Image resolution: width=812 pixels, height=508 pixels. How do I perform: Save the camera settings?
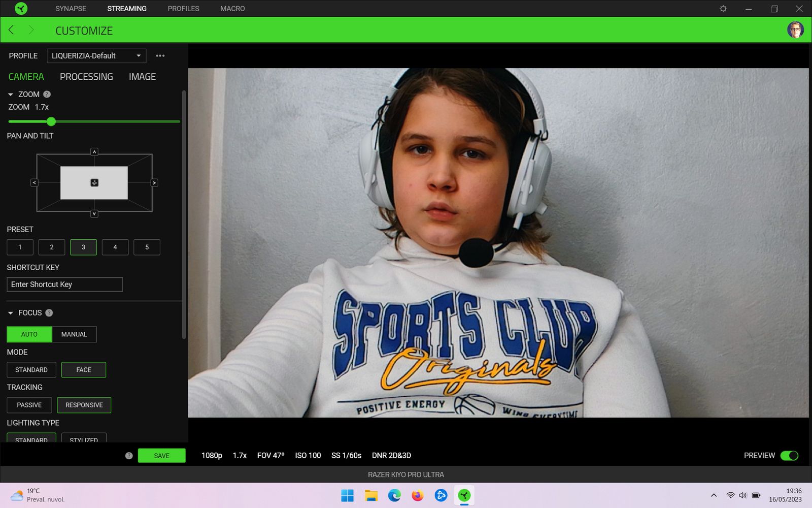coord(162,456)
